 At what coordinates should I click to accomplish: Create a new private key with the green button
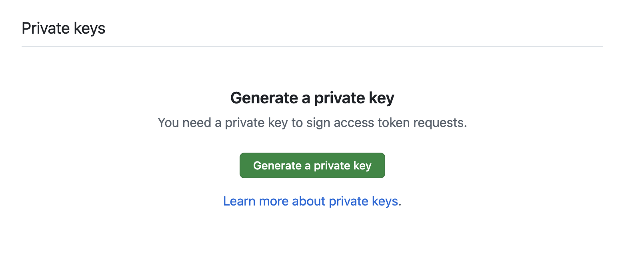click(312, 165)
